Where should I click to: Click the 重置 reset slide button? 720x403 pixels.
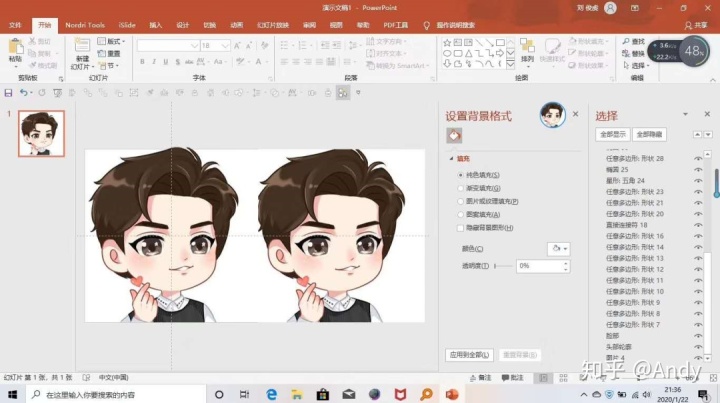click(109, 54)
